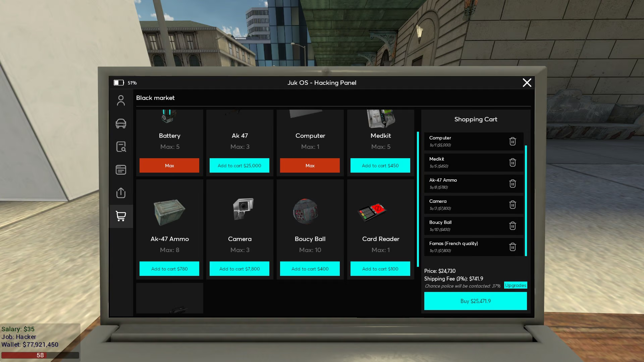Open the document search sidebar icon
This screenshot has width=644, height=362.
point(121,146)
